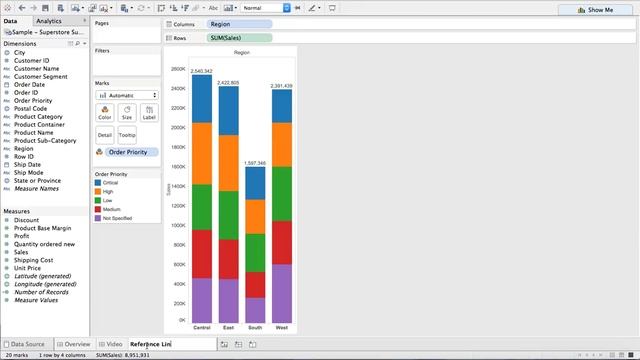640x360 pixels.
Task: Click the redo forward arrow
Action: 33,8
